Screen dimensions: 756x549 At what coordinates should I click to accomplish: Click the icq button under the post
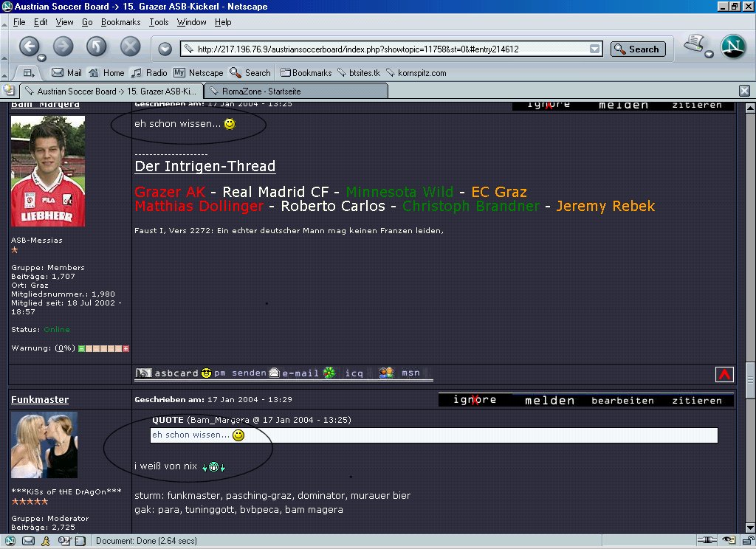point(343,373)
